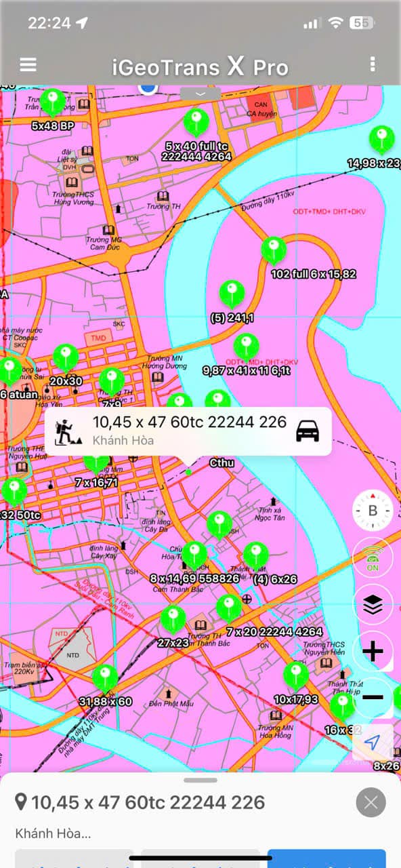Select the 10x17,93 marker
Viewport: 401px width, 868px height.
tap(296, 675)
